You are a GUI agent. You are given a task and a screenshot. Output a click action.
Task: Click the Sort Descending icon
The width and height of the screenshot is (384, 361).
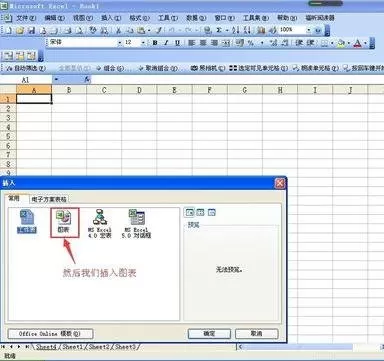pyautogui.click(x=247, y=30)
